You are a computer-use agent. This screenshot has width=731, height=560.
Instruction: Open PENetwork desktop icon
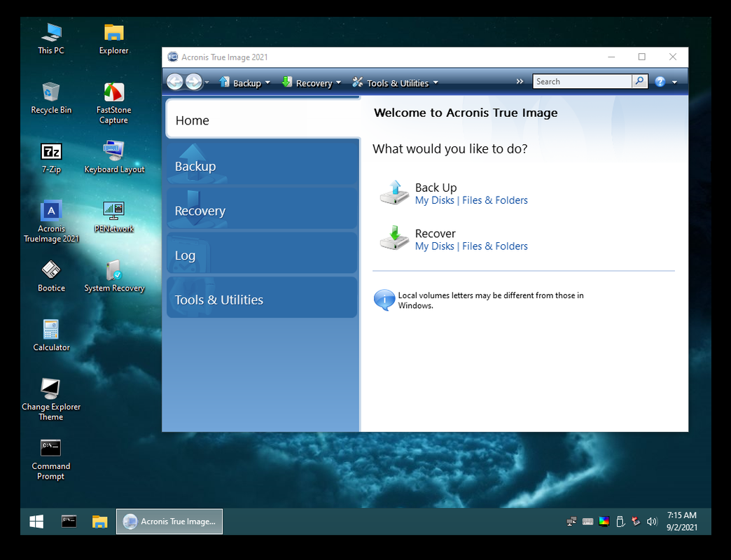click(113, 217)
